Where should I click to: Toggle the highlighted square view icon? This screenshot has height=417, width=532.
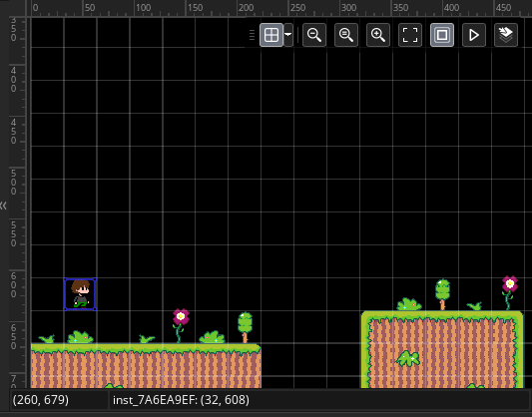(x=442, y=35)
